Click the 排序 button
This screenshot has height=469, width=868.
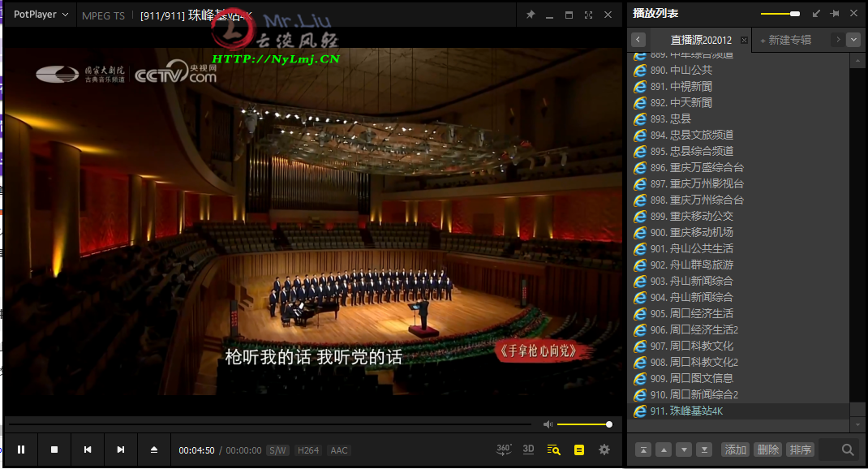[801, 450]
